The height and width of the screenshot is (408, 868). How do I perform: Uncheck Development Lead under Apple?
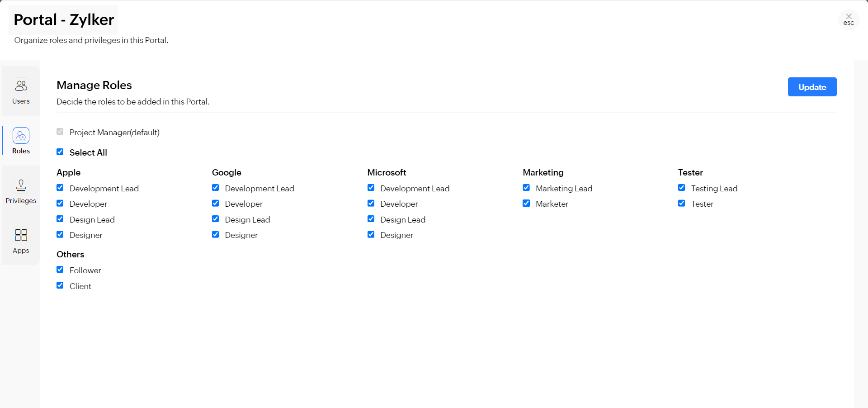pos(60,188)
